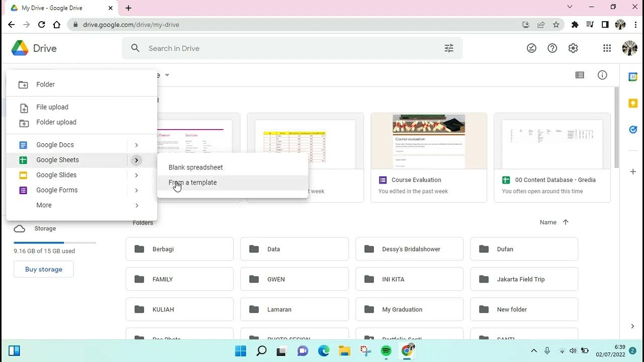644x362 pixels.
Task: Bookmark this page star icon
Action: click(556, 24)
